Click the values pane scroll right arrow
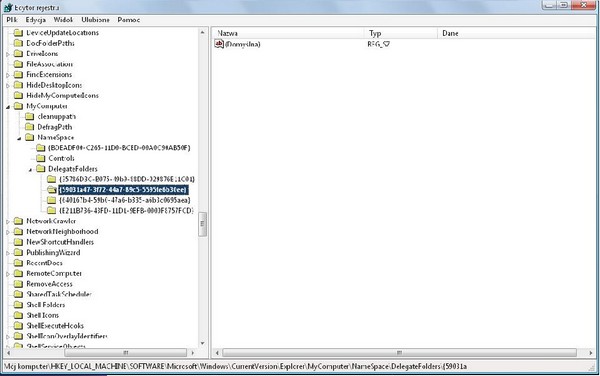Image resolution: width=600 pixels, height=376 pixels. point(591,353)
